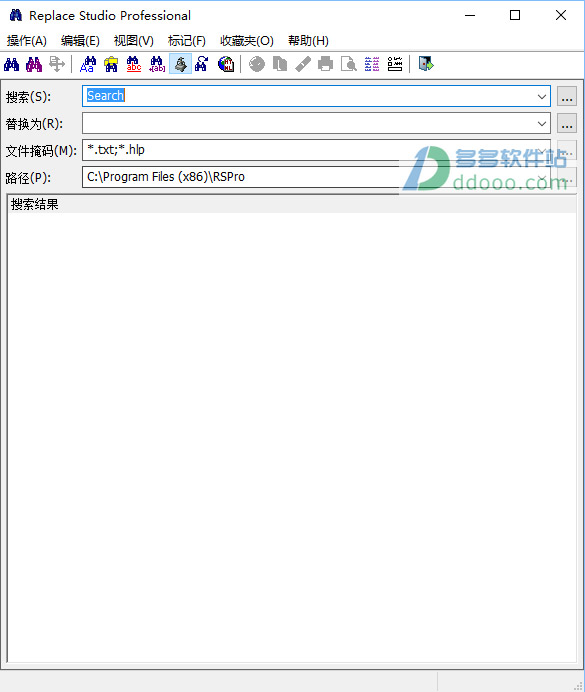Screen dimensions: 585x692
Task: Toggle the whole words 'abc' binoculars icon
Action: tap(134, 64)
